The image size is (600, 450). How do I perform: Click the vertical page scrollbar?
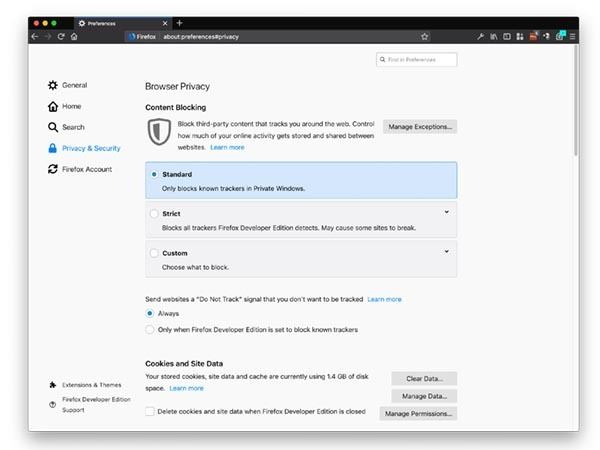576,100
